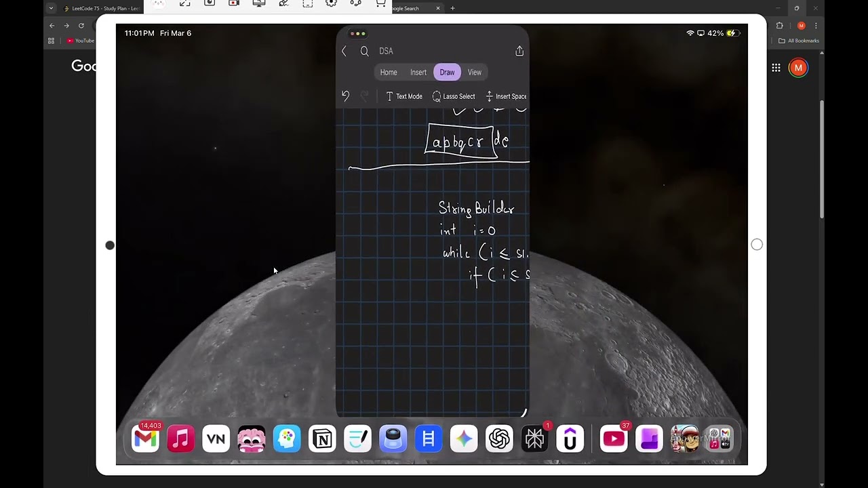Click the DSA notebook title
The image size is (868, 488).
387,51
